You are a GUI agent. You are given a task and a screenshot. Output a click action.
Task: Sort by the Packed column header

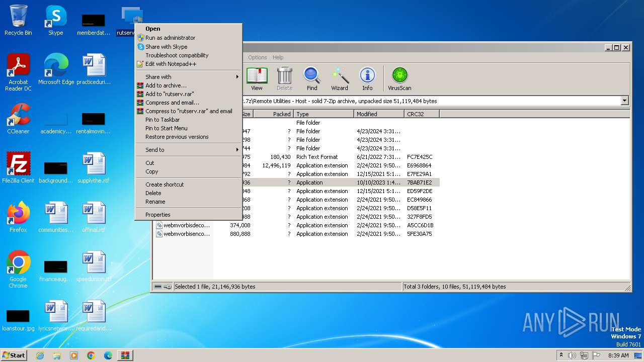pyautogui.click(x=273, y=114)
